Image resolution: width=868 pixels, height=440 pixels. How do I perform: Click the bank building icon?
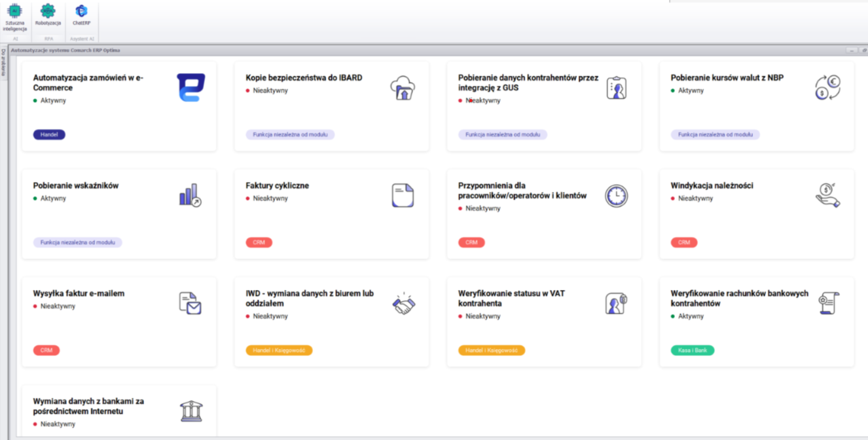[x=191, y=411]
